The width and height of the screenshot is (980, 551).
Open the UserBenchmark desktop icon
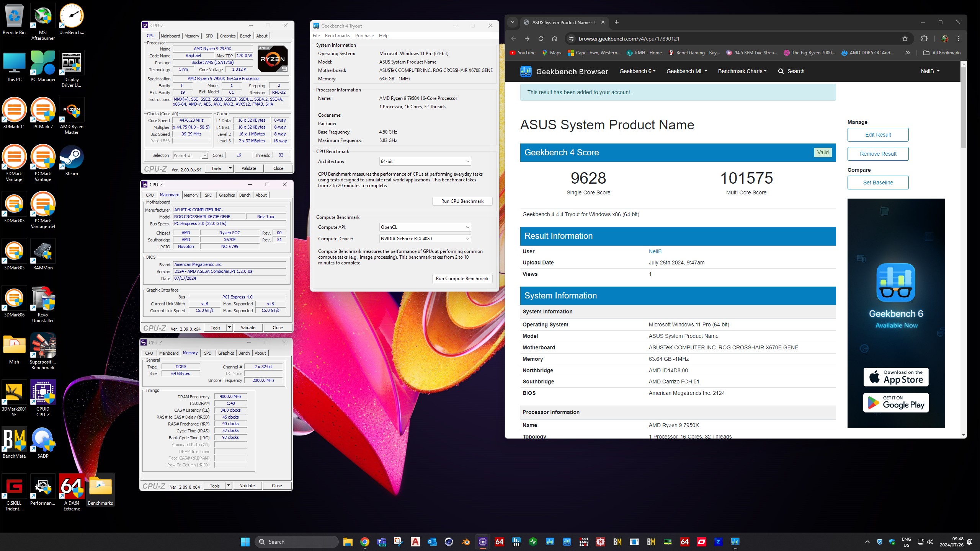pyautogui.click(x=72, y=19)
